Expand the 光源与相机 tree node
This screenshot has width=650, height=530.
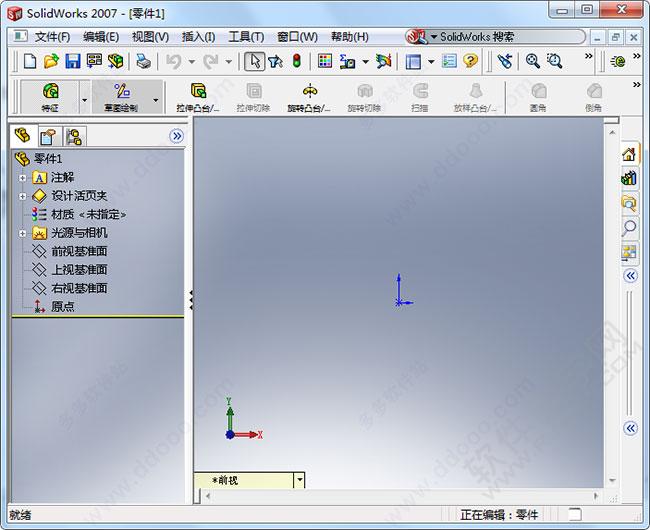(x=22, y=234)
